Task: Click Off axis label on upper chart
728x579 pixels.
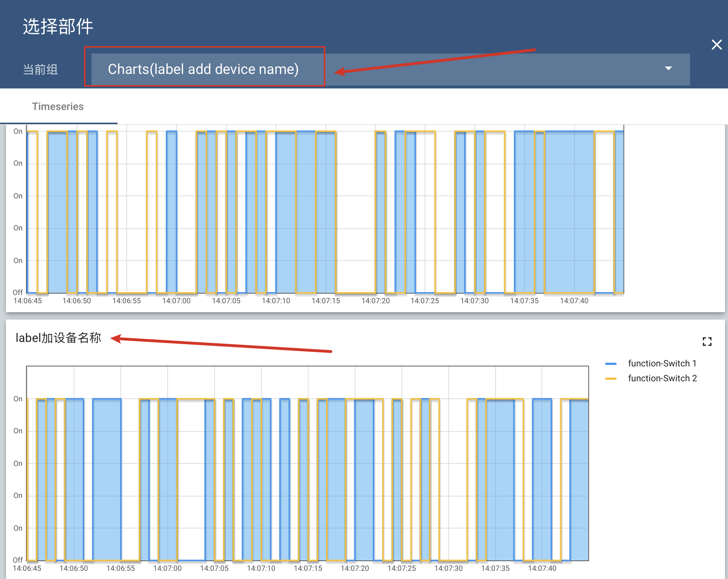Action: click(x=17, y=292)
